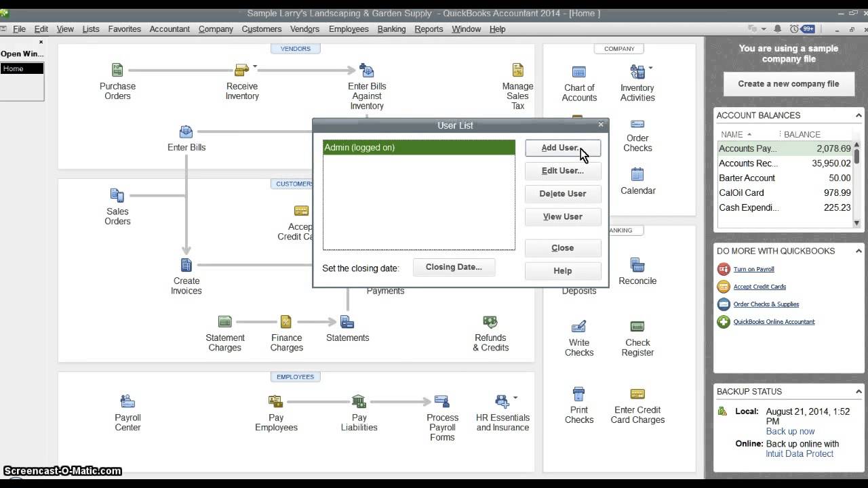Open the QuickBooks Online Accountant link
Image resolution: width=868 pixels, height=488 pixels.
(x=774, y=322)
